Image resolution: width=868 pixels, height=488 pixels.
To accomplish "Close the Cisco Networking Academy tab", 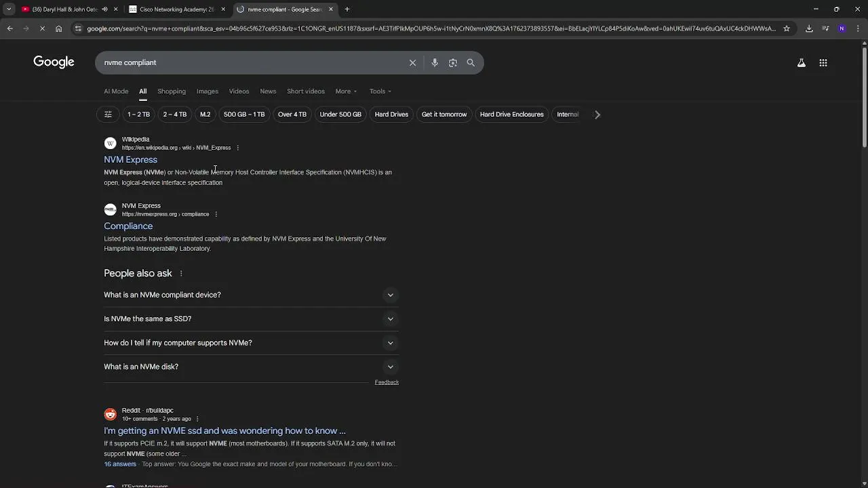I will [223, 9].
